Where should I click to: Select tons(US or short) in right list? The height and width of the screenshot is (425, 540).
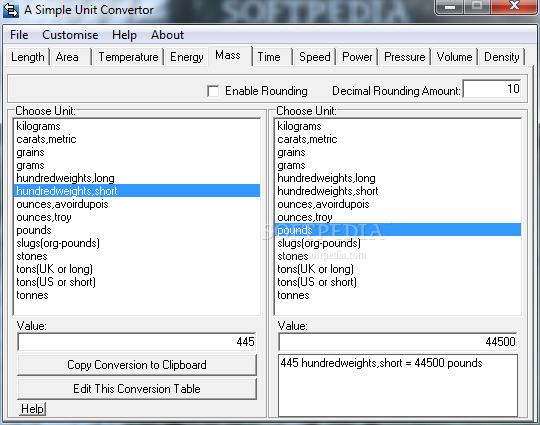[x=398, y=282]
